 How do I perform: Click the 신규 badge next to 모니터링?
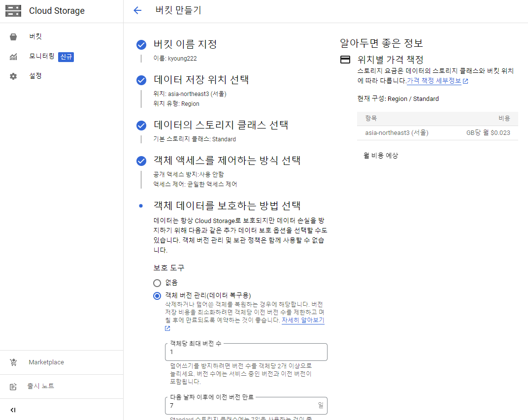click(x=66, y=57)
